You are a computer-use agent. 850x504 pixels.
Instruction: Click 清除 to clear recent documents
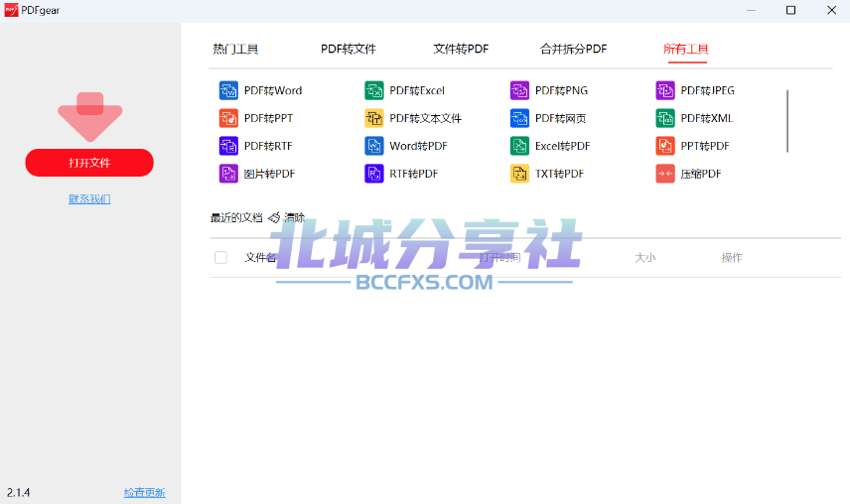pyautogui.click(x=294, y=217)
